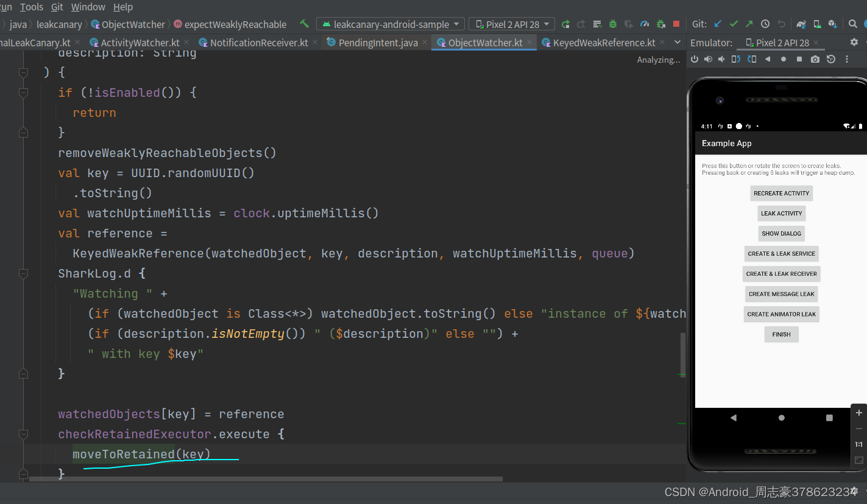Click Git Show History clock icon
Image resolution: width=867 pixels, height=504 pixels.
pyautogui.click(x=765, y=24)
